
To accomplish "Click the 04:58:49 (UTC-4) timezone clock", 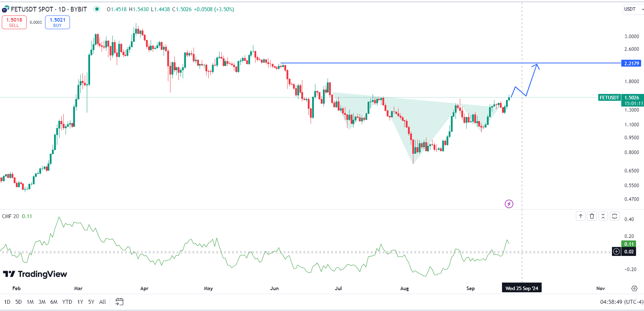I will (622, 302).
